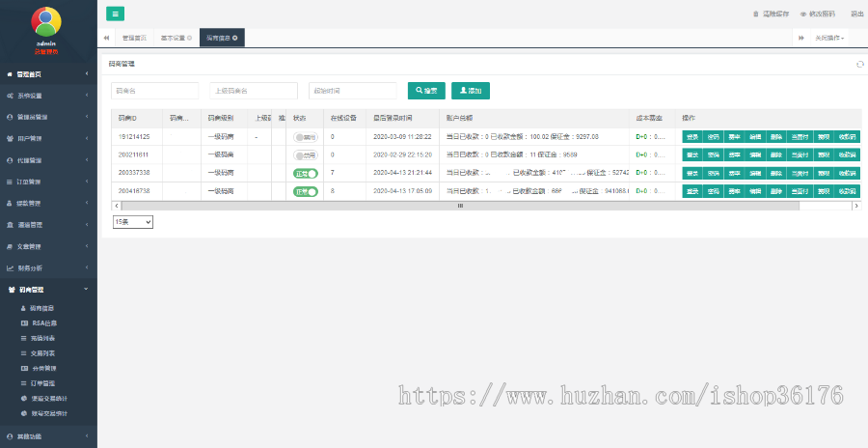The image size is (868, 448).
Task: Expand 代理管理 sidebar menu
Action: 49,160
